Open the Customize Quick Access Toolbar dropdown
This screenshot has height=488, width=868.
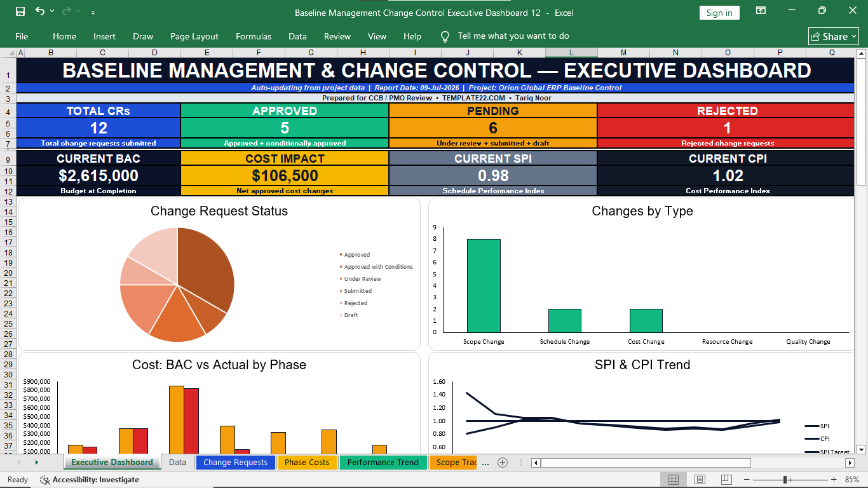click(93, 12)
